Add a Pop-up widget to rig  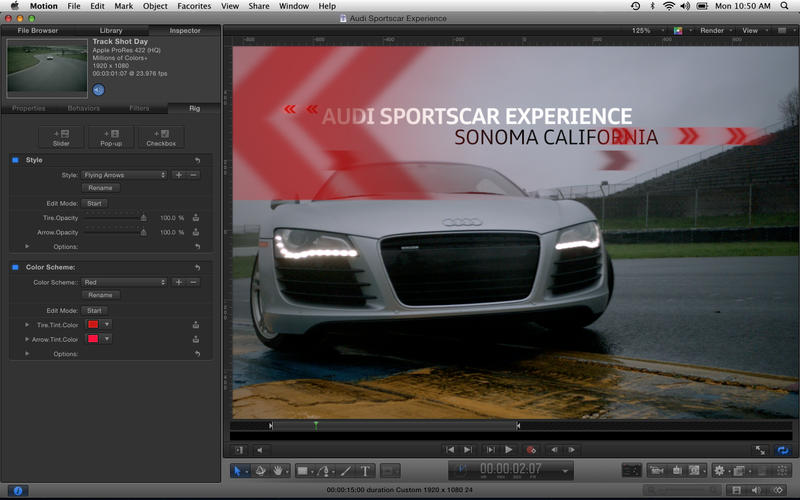(110, 137)
